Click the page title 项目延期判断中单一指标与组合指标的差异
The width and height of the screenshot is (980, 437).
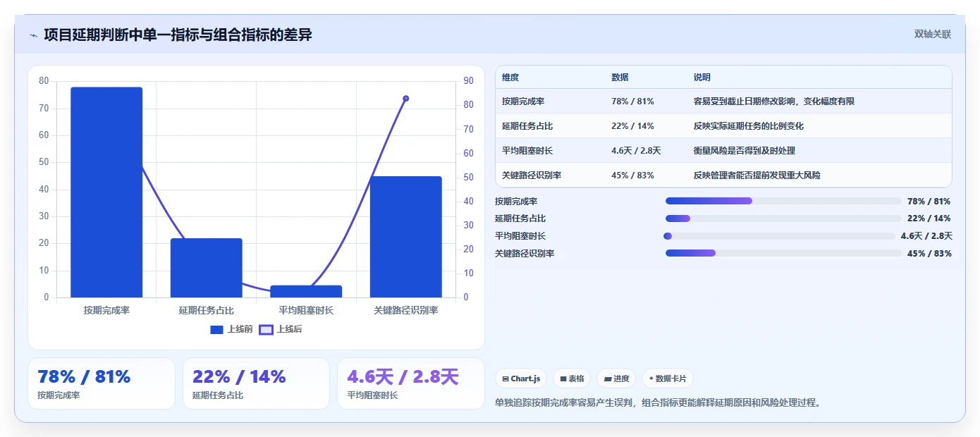pos(178,35)
